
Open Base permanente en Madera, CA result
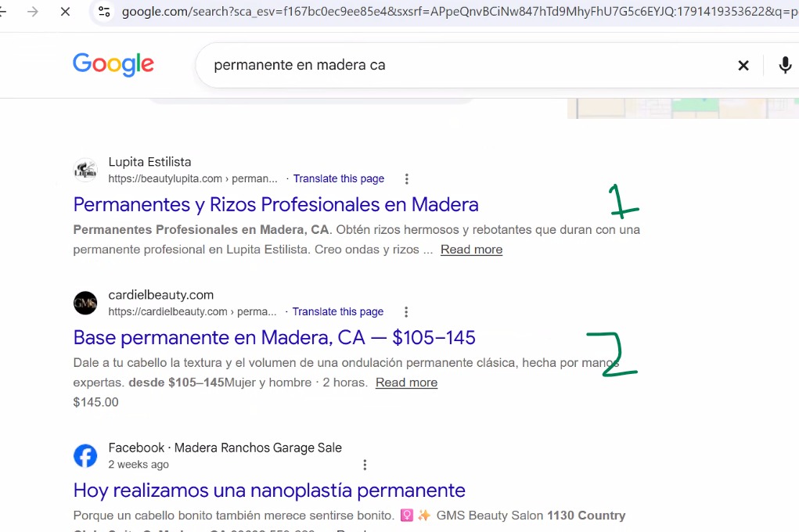point(274,337)
